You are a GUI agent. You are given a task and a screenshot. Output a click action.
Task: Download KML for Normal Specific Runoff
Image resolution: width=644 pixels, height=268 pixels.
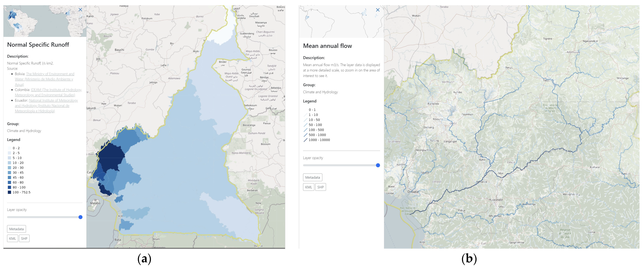click(12, 239)
